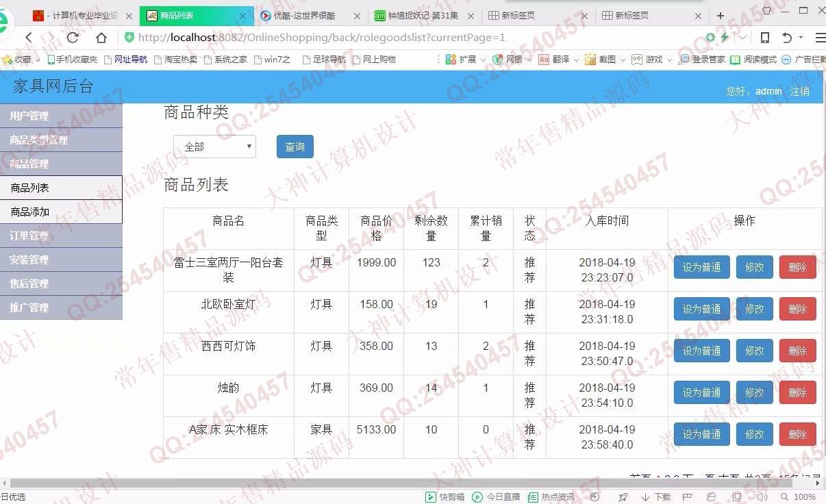Click 修改 for 北欧卧室灯
Screen dimensions: 826x504
(754, 309)
